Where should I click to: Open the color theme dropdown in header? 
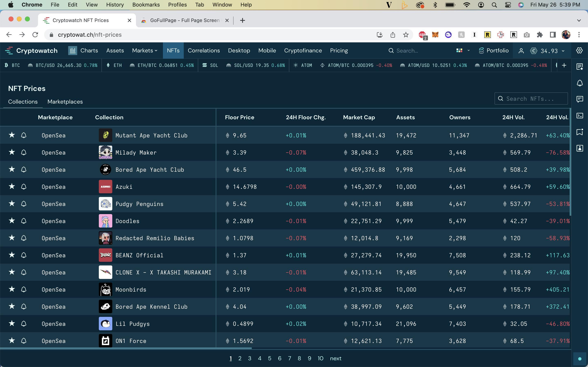coord(463,51)
